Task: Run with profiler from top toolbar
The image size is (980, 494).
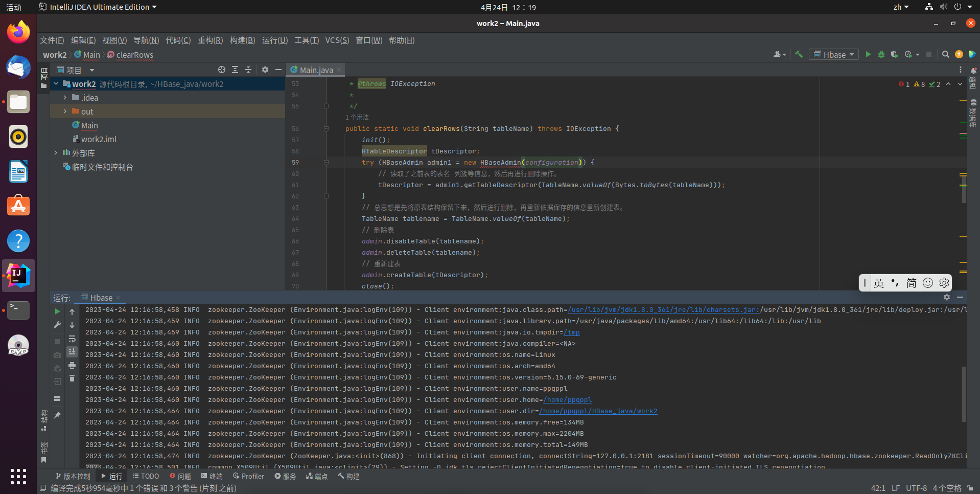Action: 908,54
